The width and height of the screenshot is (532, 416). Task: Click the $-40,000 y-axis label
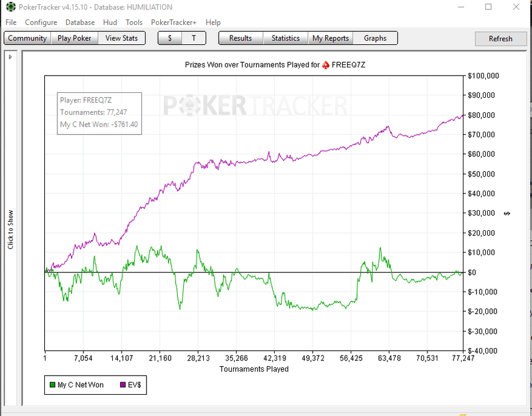click(x=482, y=351)
